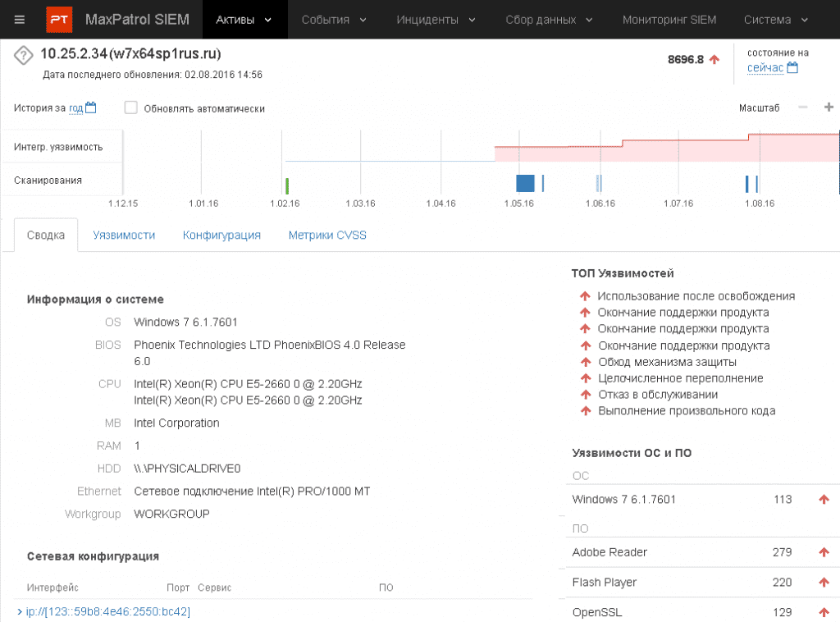Image resolution: width=840 pixels, height=622 pixels.
Task: Switch to the 'Метрики CVSS' tab
Action: tap(327, 236)
